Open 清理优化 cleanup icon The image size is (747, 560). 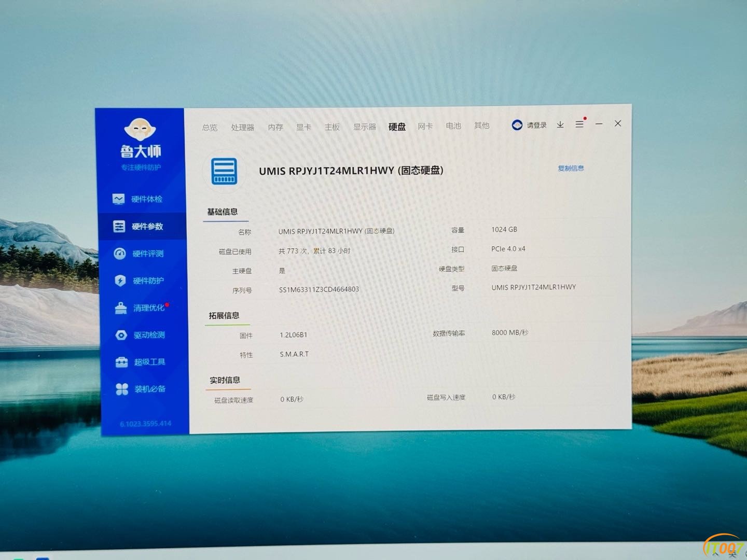pos(121,308)
